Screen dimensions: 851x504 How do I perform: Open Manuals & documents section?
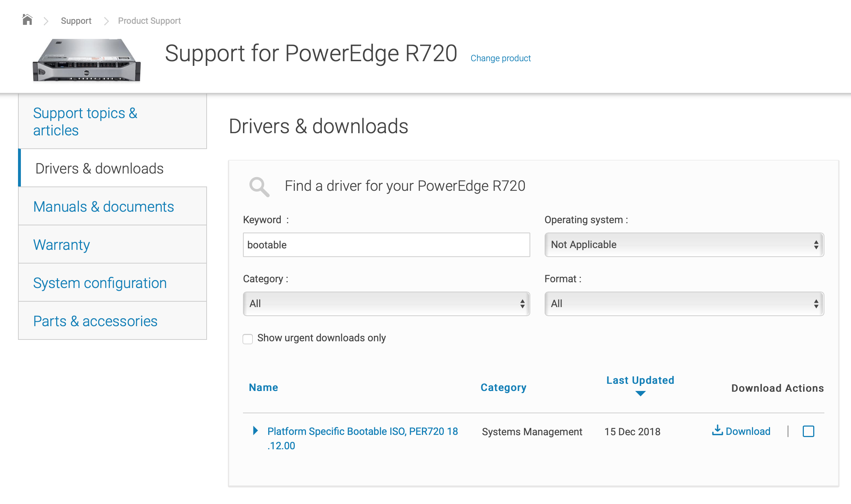pos(112,206)
